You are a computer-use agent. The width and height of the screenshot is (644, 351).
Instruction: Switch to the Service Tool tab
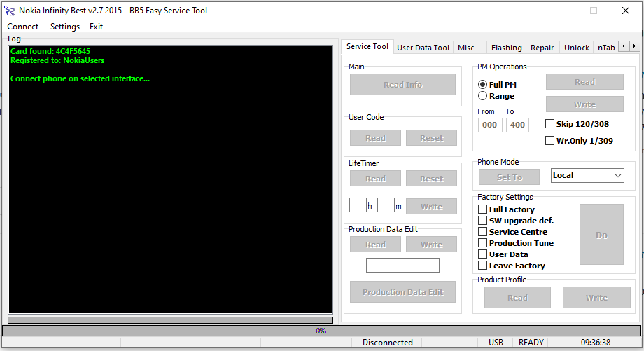tap(367, 46)
